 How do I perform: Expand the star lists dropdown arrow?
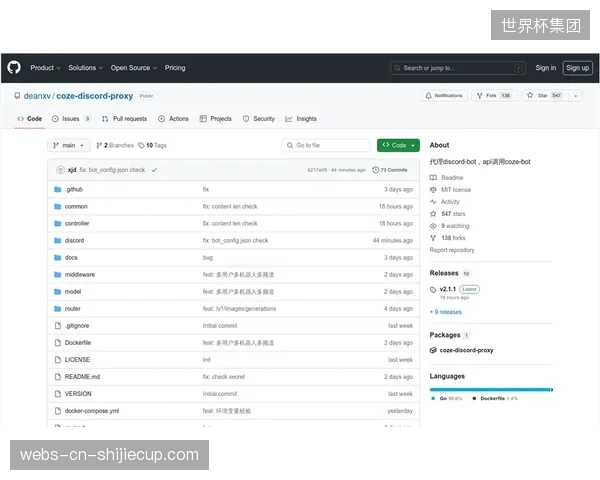click(x=576, y=96)
